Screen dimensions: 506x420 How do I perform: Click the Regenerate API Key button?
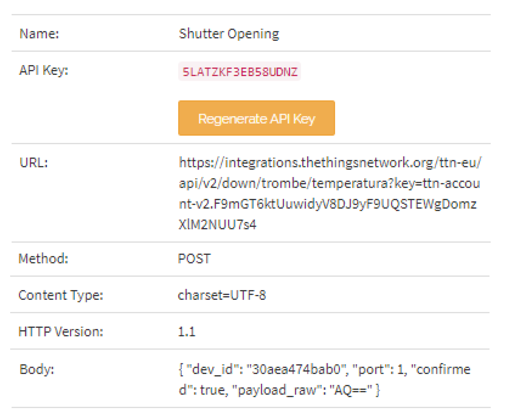pyautogui.click(x=256, y=118)
